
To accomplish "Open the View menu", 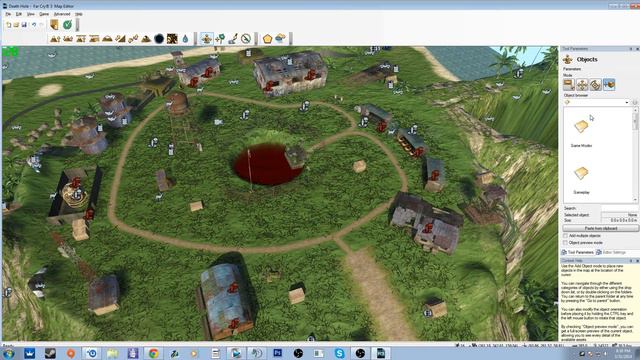I will tap(31, 14).
